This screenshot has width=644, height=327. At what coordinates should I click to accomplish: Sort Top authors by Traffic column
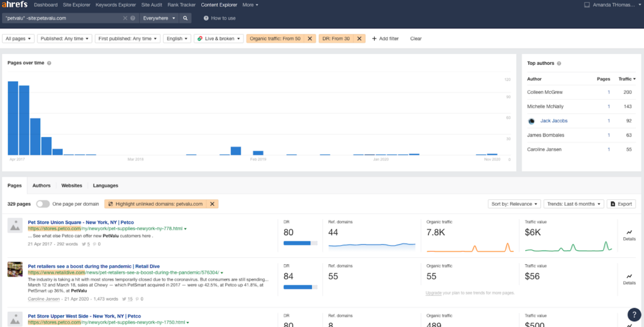pyautogui.click(x=627, y=79)
